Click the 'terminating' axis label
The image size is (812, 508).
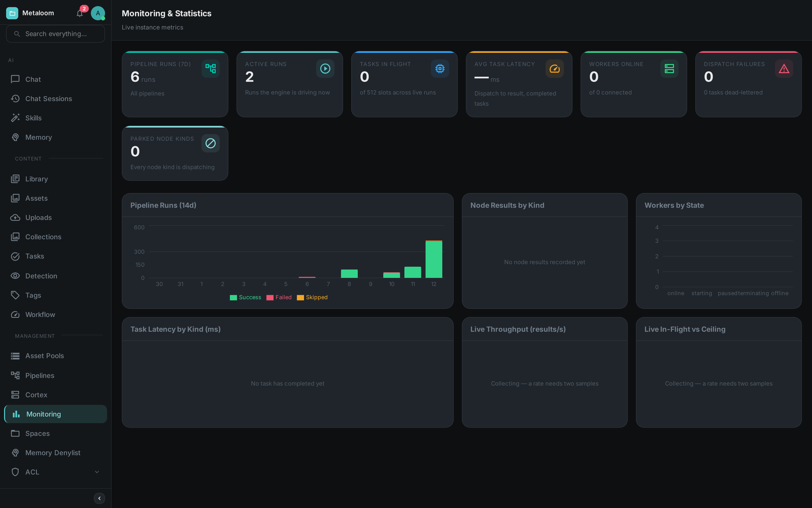753,293
